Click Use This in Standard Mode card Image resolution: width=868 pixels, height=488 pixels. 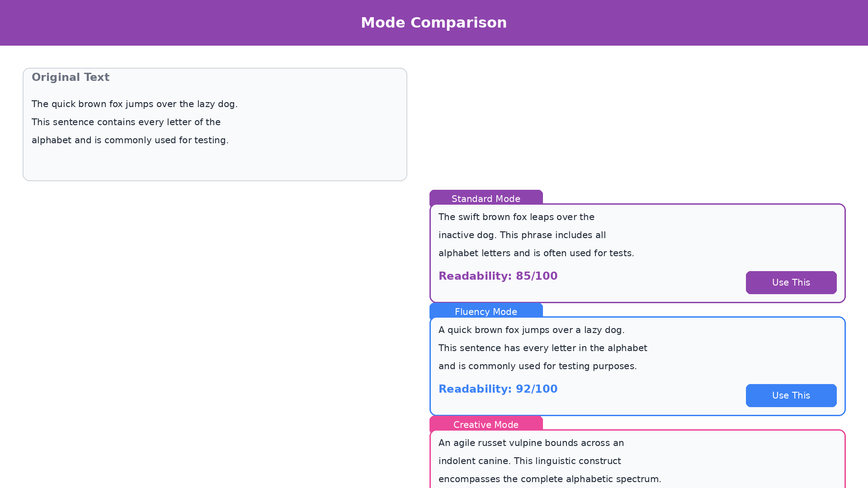click(x=791, y=282)
